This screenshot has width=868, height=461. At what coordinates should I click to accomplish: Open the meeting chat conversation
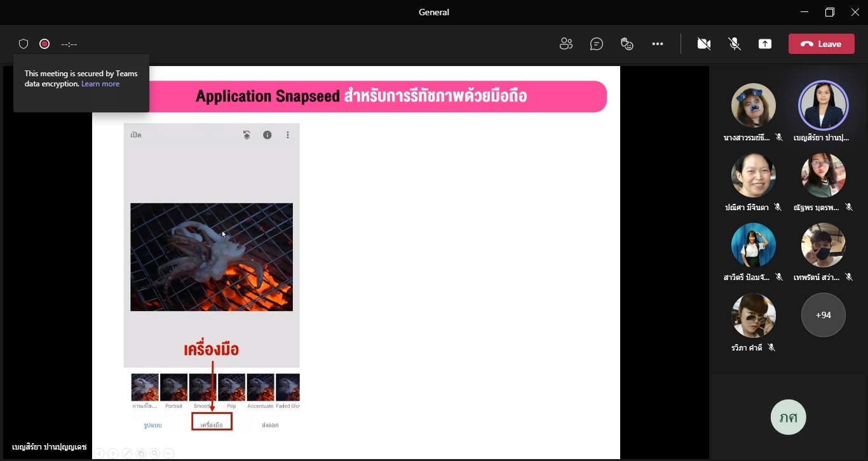[597, 44]
